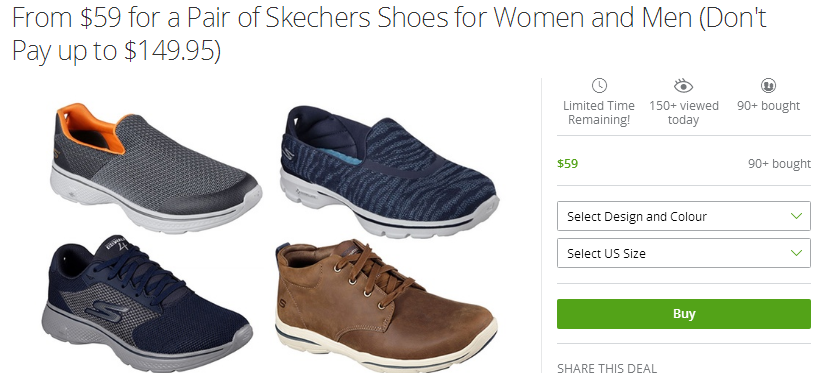
Task: Click the Limited Time Remaining! label
Action: pyautogui.click(x=599, y=113)
